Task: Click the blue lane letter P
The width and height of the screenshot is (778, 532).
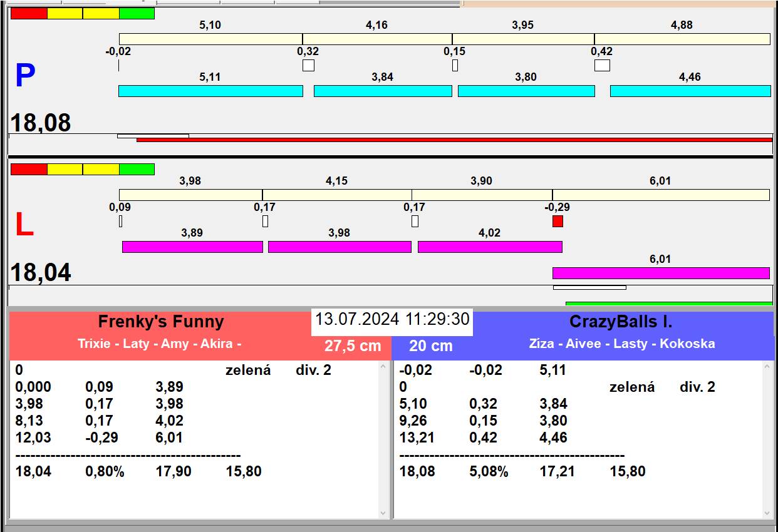Action: 25,76
